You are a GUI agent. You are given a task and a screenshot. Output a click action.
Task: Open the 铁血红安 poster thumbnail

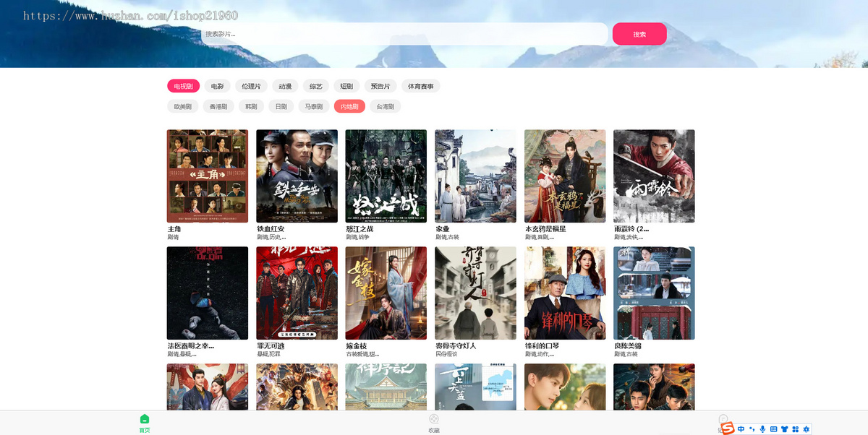coord(297,176)
